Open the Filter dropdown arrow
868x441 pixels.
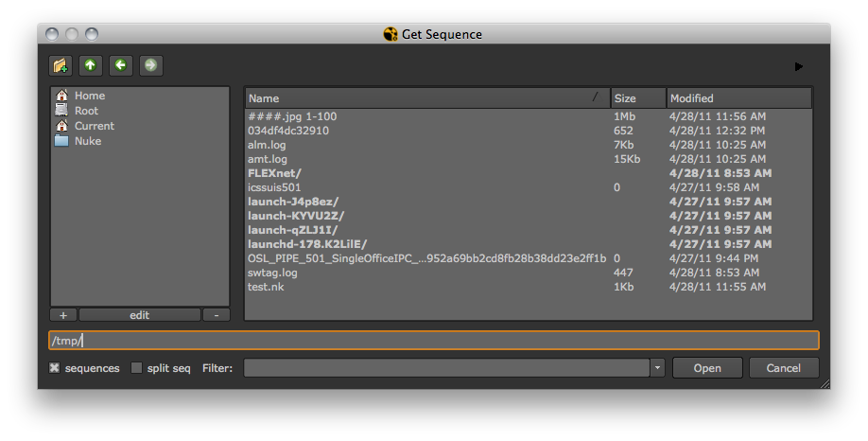[x=658, y=368]
